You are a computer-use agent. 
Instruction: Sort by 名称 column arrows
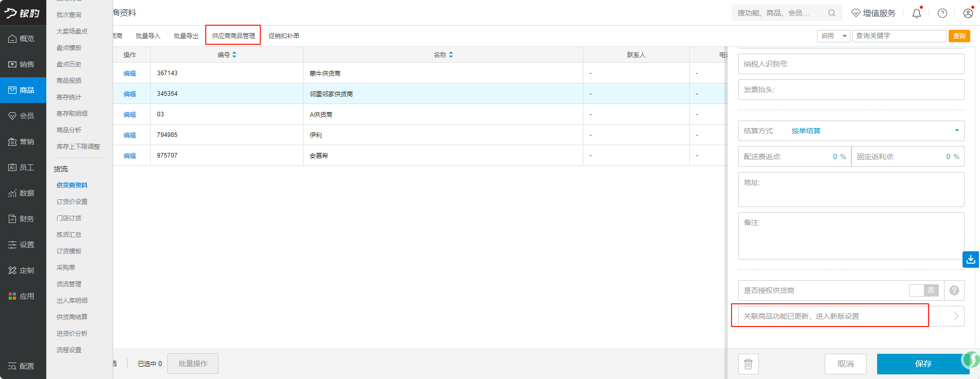point(451,55)
